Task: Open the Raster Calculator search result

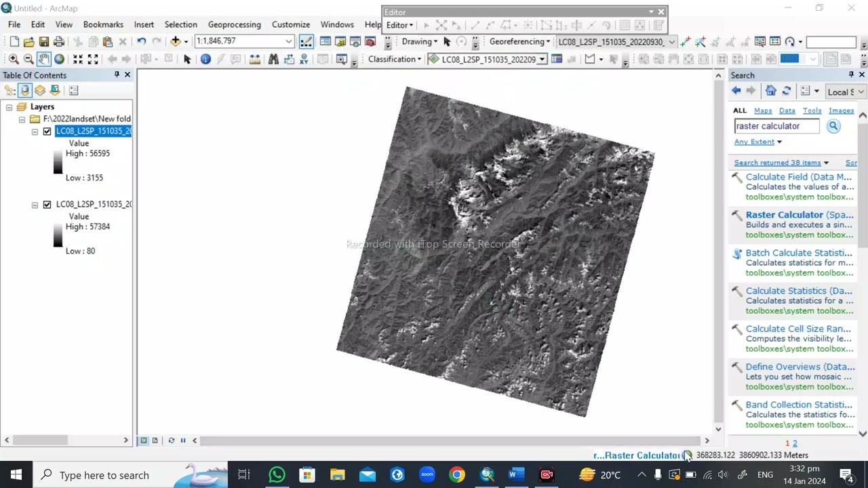Action: click(x=800, y=215)
